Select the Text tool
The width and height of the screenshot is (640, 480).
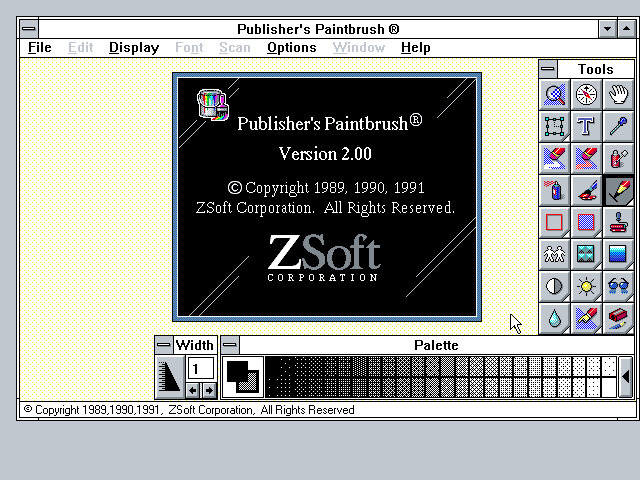click(586, 127)
